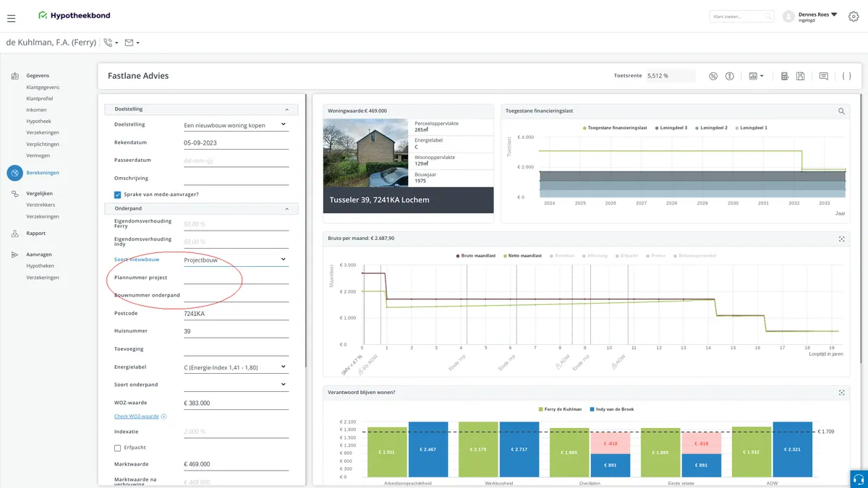Open the email envelope options
Viewport: 868px width, 488px height.
pos(132,43)
